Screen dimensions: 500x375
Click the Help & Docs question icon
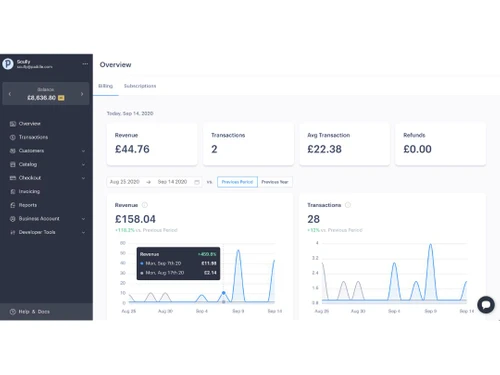[13, 312]
